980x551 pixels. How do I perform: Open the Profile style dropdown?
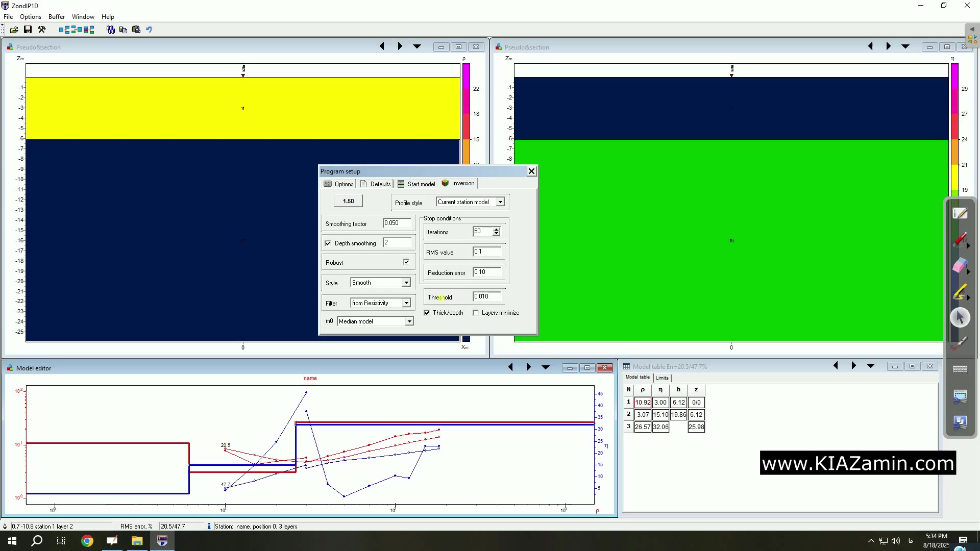500,202
